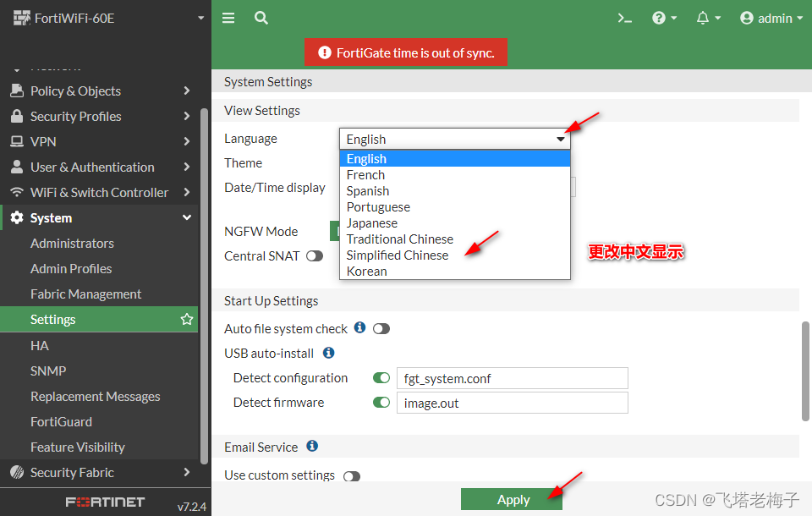Toggle the Detect configuration switch

point(381,377)
